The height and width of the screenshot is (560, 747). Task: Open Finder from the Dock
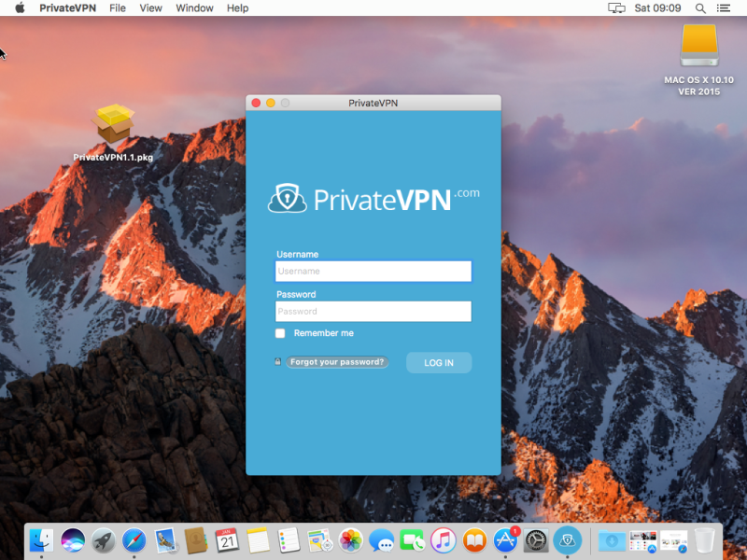[x=41, y=539]
